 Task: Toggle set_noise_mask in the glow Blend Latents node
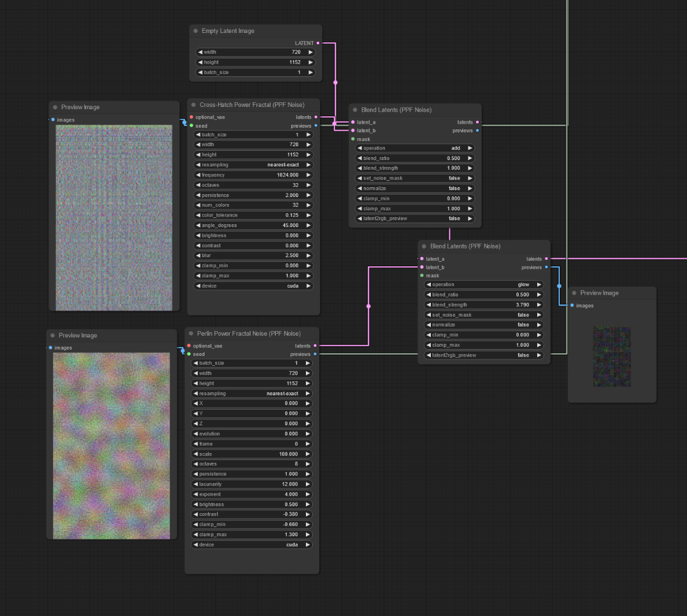pyautogui.click(x=483, y=315)
